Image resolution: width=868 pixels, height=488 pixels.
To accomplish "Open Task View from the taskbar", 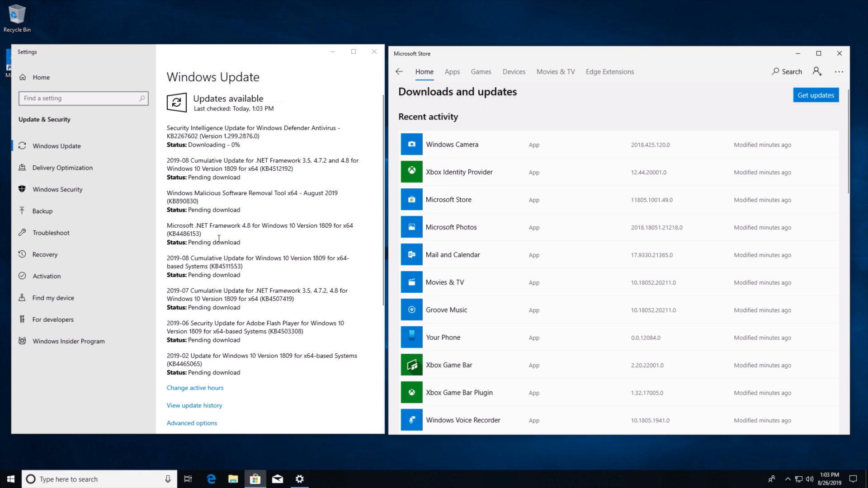I will [188, 479].
